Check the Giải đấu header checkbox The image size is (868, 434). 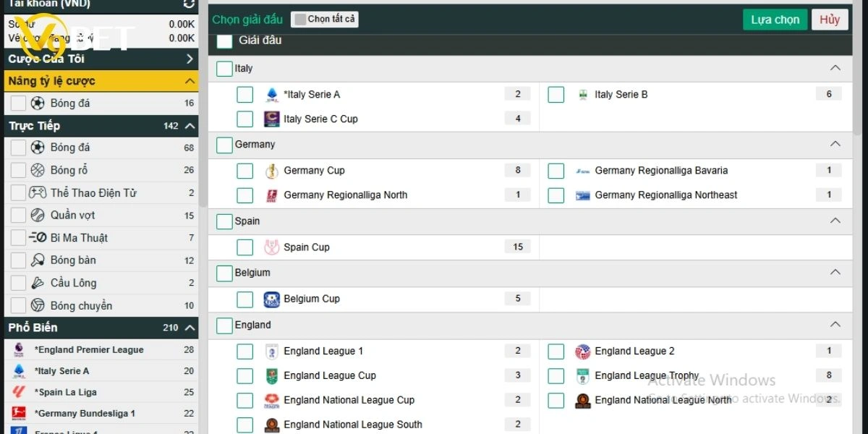click(224, 41)
